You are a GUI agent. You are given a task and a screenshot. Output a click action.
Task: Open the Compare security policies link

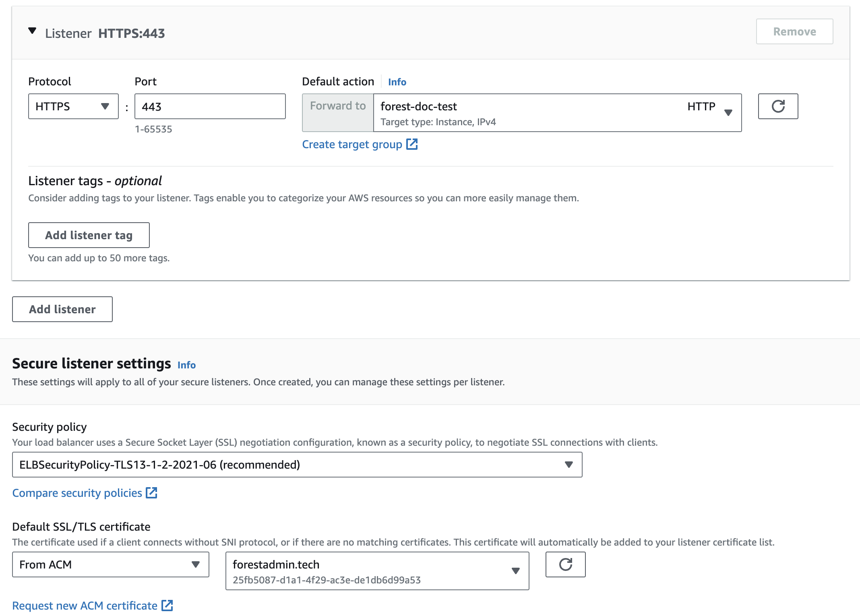[85, 493]
